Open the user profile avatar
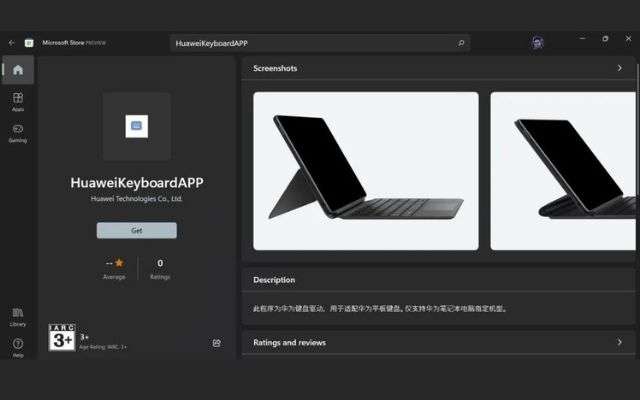The height and width of the screenshot is (400, 640). (538, 42)
